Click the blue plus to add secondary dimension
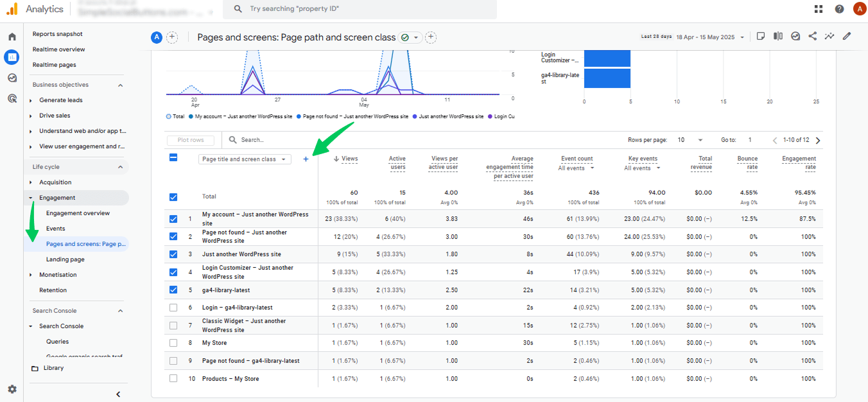Viewport: 868px width, 402px height. 306,159
